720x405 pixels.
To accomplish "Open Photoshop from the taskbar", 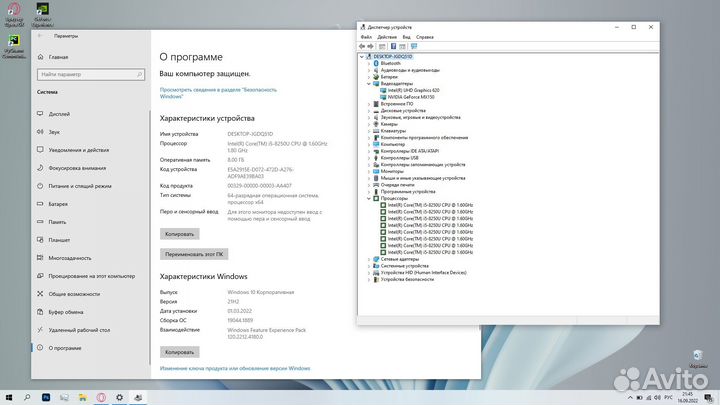I will coord(46,397).
